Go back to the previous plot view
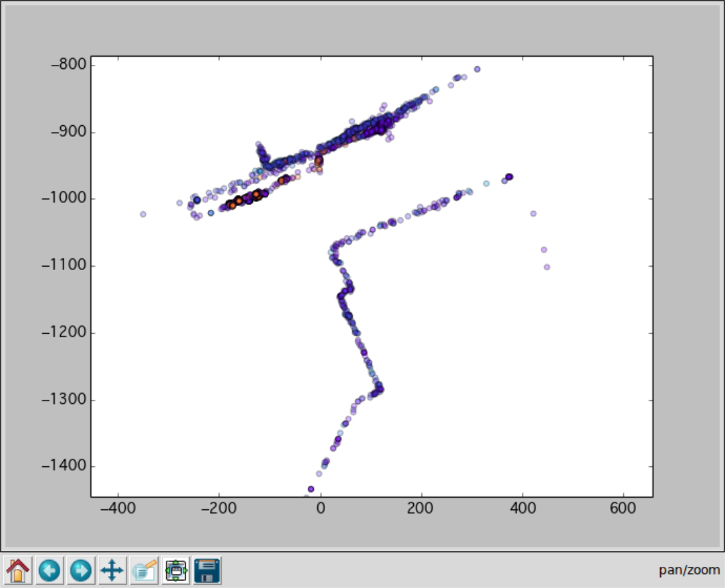 (x=49, y=570)
